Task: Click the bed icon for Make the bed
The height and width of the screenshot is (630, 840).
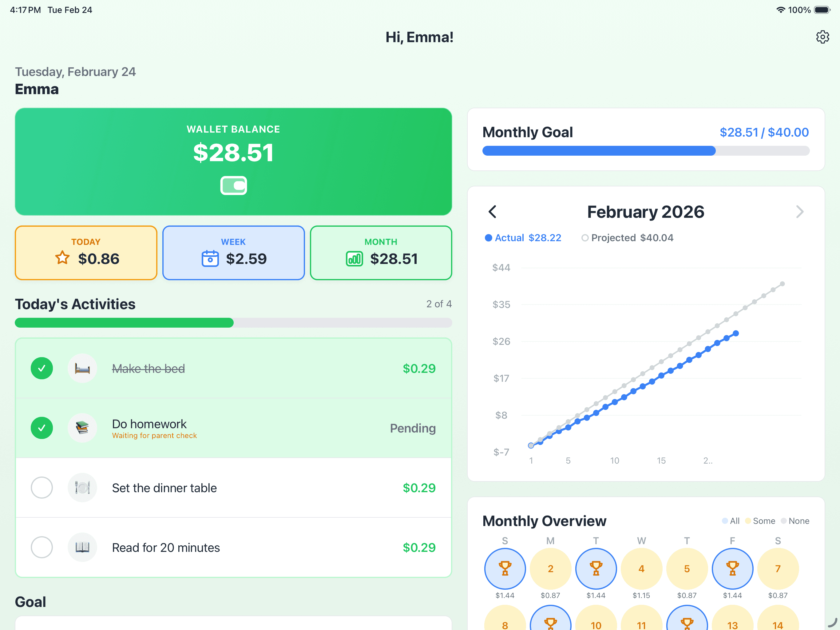Action: pyautogui.click(x=82, y=368)
